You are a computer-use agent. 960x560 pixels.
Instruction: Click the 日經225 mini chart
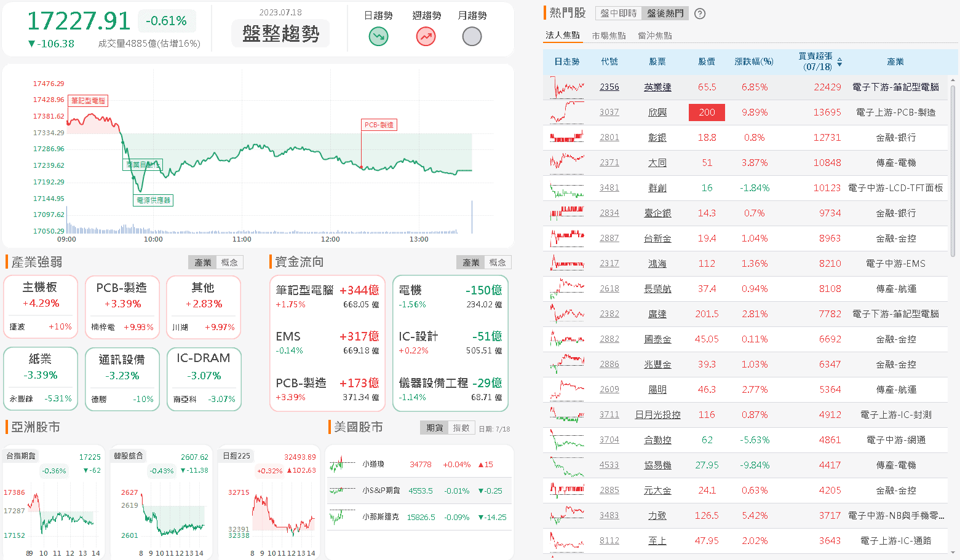(269, 503)
